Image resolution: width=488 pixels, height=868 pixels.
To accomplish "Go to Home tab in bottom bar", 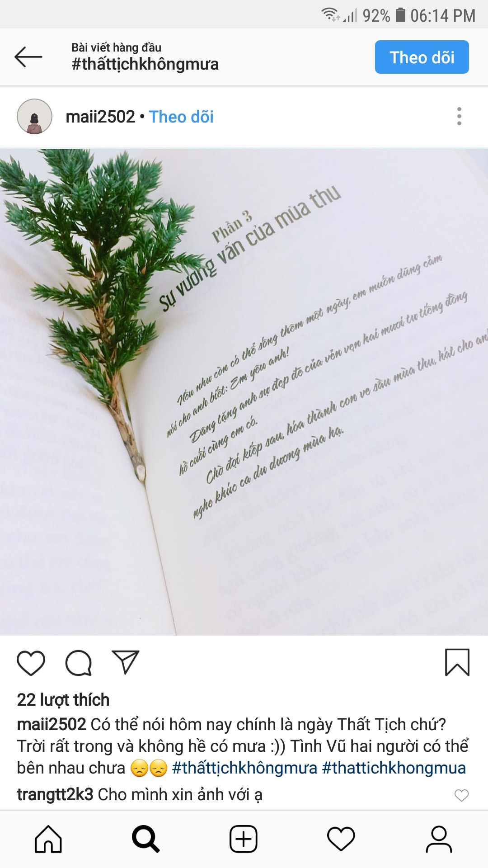I will pyautogui.click(x=48, y=839).
